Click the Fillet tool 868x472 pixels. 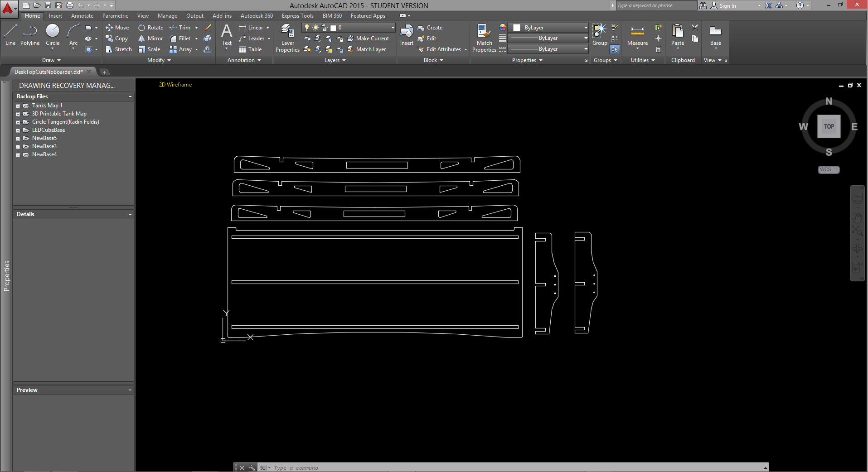180,39
